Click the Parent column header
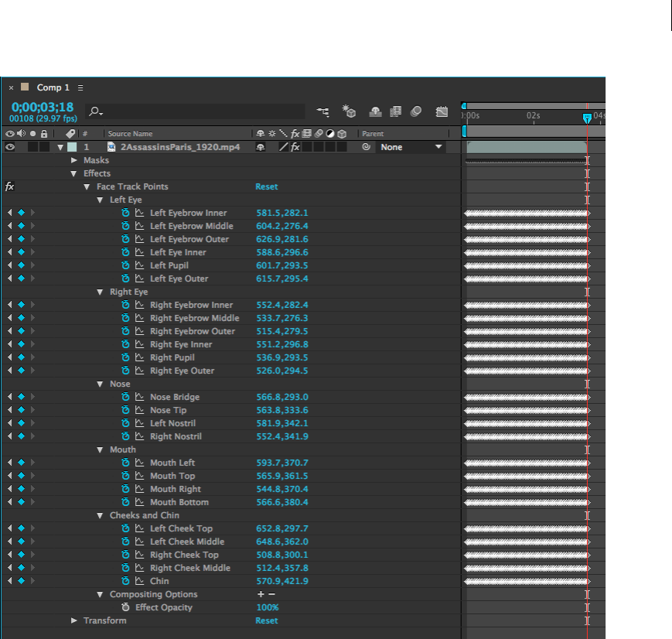This screenshot has height=639, width=672. tap(373, 133)
